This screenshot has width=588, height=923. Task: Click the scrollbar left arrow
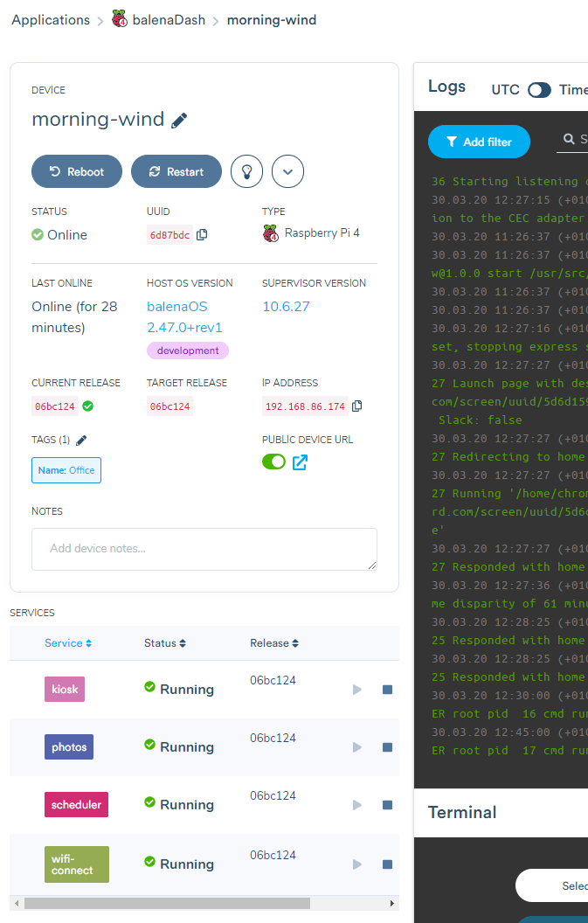pyautogui.click(x=17, y=903)
